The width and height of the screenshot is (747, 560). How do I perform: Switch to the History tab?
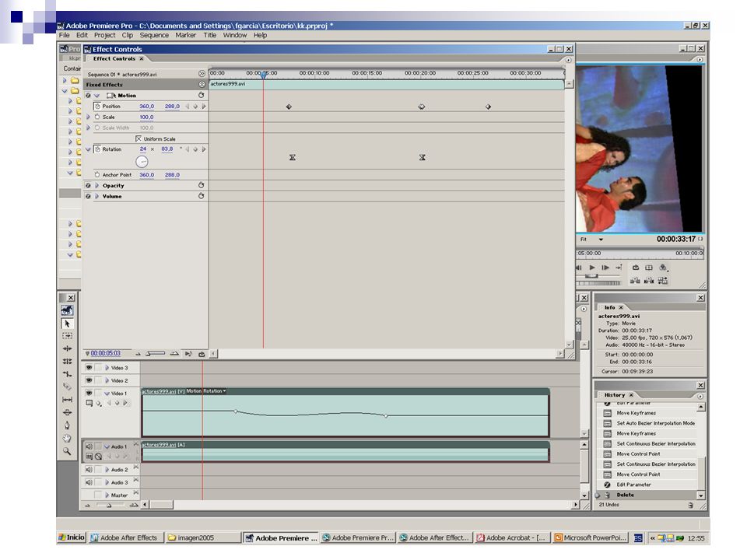click(x=615, y=395)
